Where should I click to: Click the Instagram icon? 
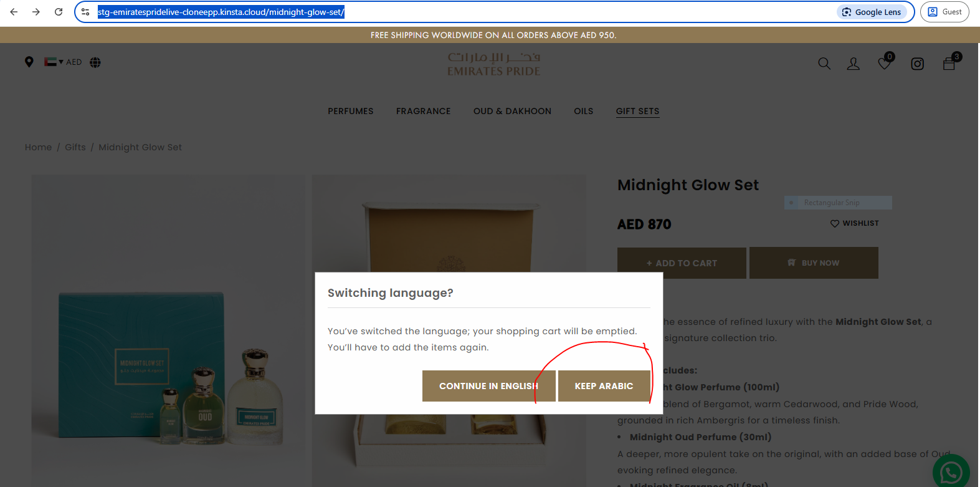click(918, 64)
